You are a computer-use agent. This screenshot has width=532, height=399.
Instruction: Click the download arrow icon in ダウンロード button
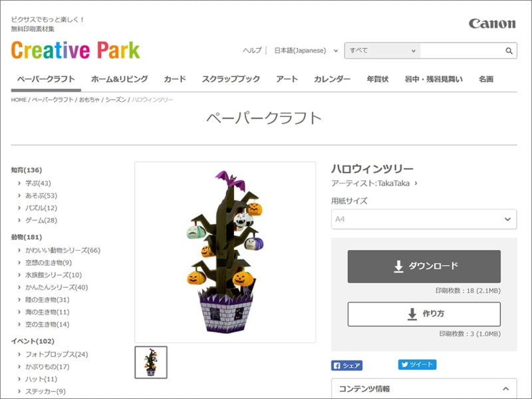(x=398, y=265)
